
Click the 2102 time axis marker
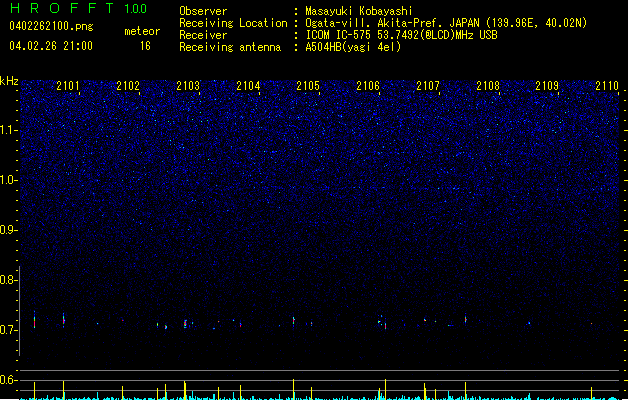(x=128, y=86)
